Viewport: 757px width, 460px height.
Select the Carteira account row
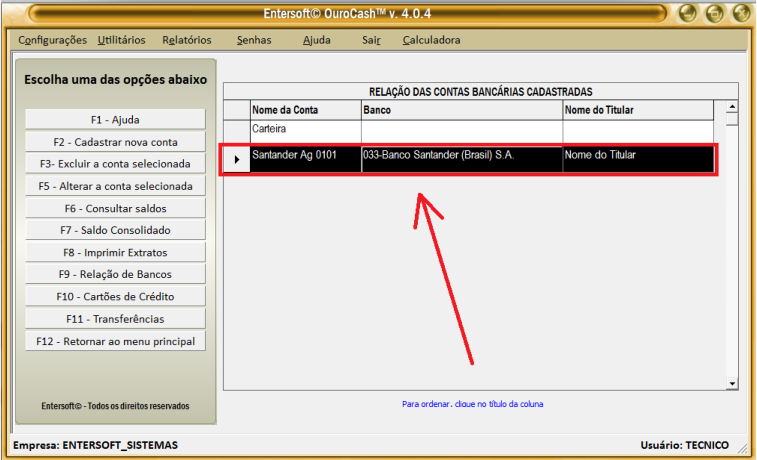(x=469, y=131)
